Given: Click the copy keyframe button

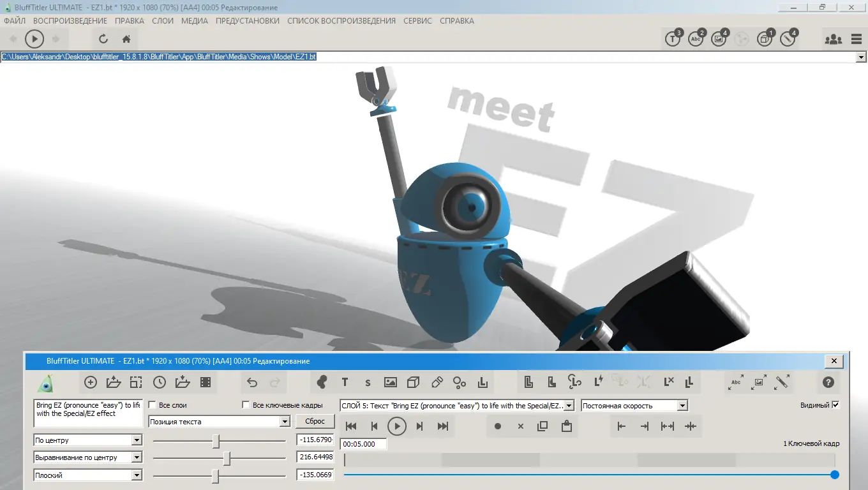Looking at the screenshot, I should point(542,426).
